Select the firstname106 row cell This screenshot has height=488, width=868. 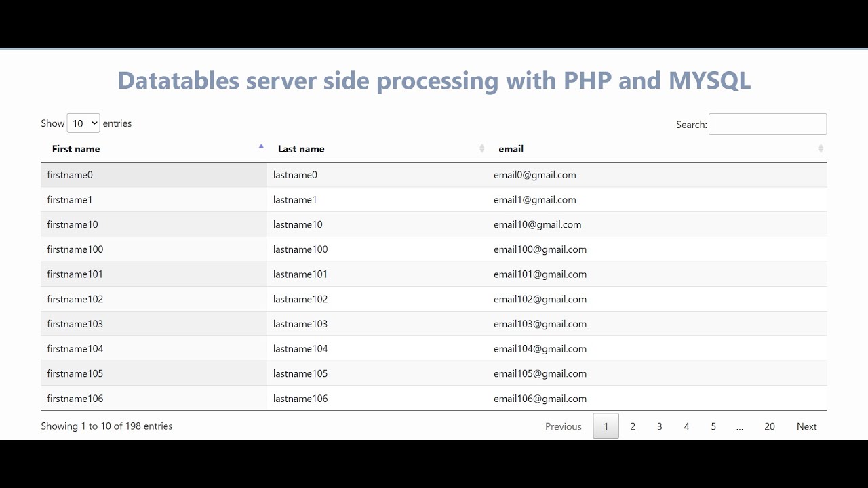(x=75, y=399)
